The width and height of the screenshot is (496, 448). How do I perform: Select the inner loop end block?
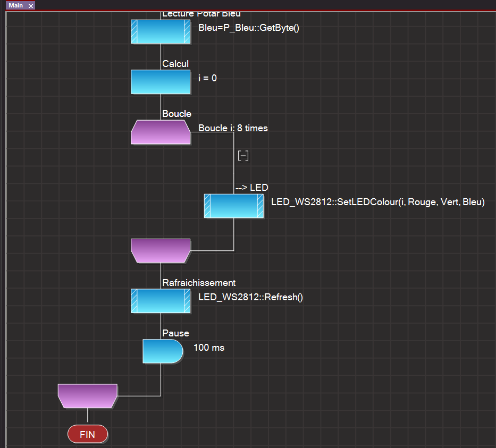tap(161, 251)
